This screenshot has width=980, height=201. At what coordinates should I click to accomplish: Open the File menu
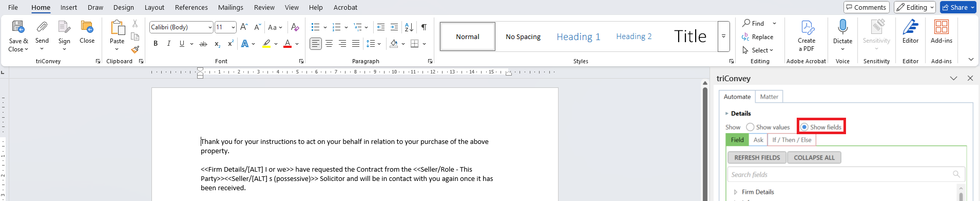(x=13, y=7)
